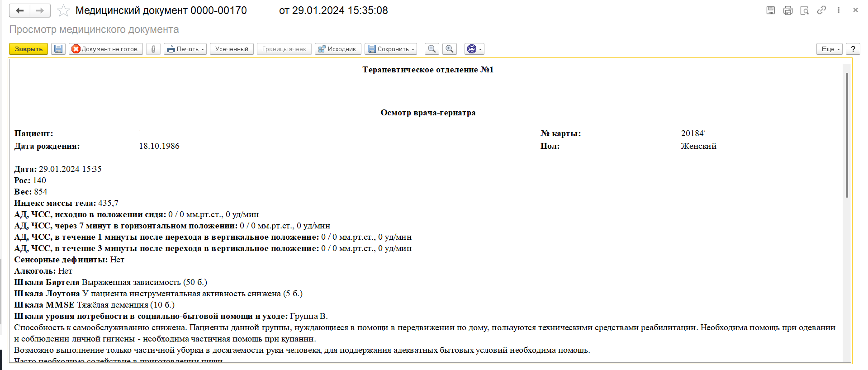868x370 pixels.
Task: Zoom in using the magnifier plus icon
Action: [449, 49]
